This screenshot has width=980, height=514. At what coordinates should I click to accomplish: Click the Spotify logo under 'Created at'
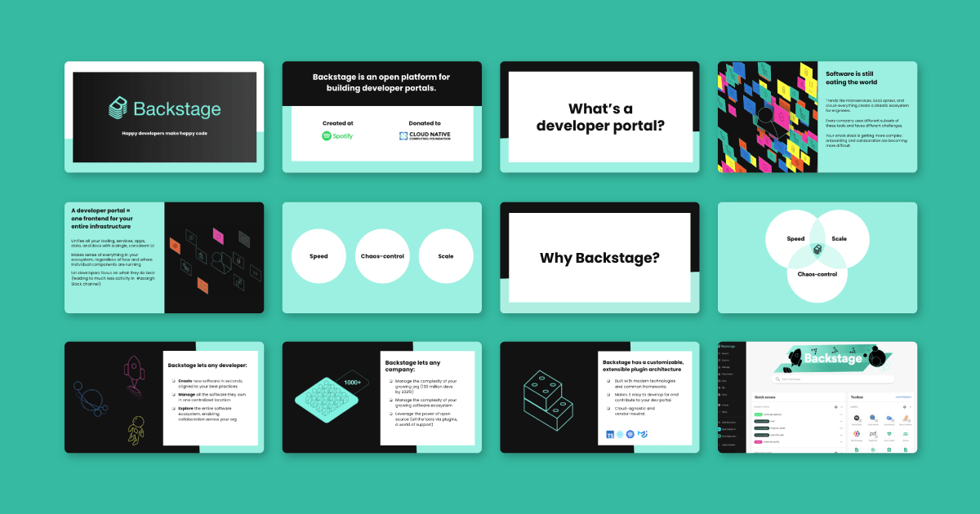[337, 136]
